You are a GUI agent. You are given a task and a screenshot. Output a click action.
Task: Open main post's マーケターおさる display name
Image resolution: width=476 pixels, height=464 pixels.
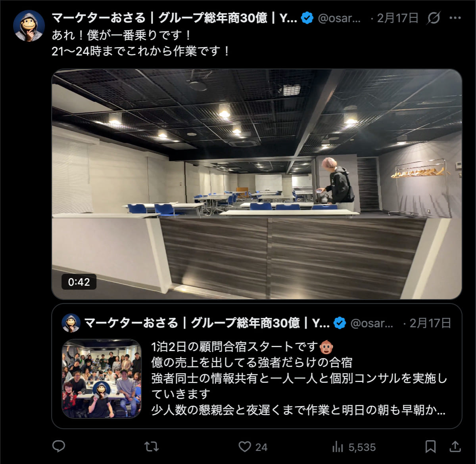coord(175,18)
